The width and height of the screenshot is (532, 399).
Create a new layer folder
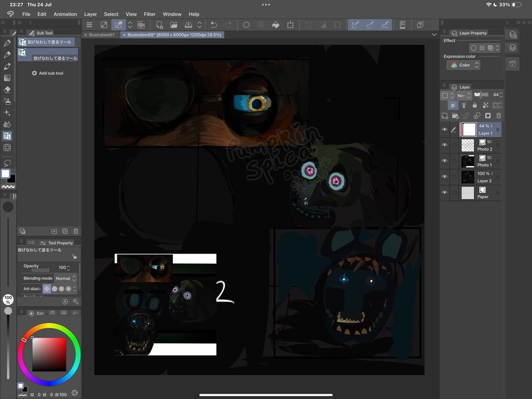point(455,116)
